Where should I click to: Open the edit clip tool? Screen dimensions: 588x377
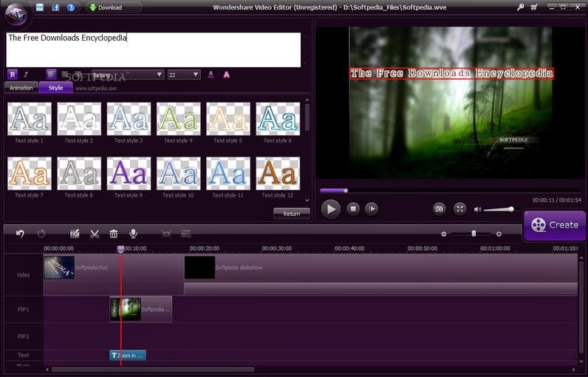coord(75,234)
